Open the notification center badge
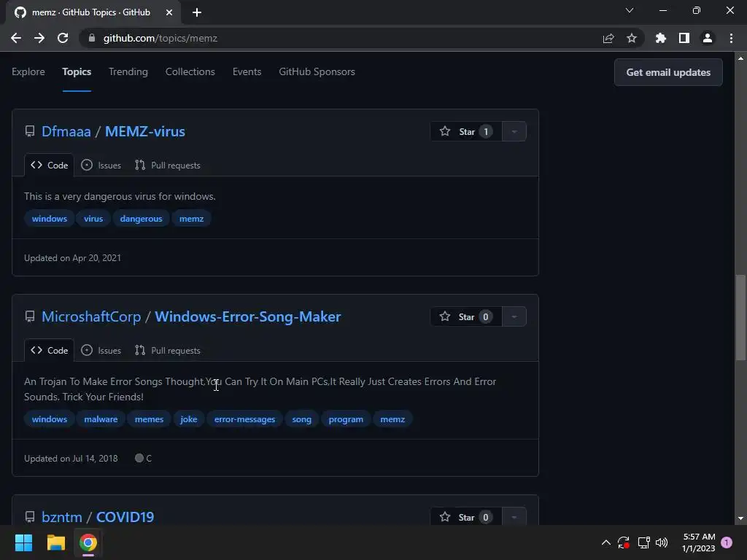747x560 pixels. pyautogui.click(x=727, y=542)
